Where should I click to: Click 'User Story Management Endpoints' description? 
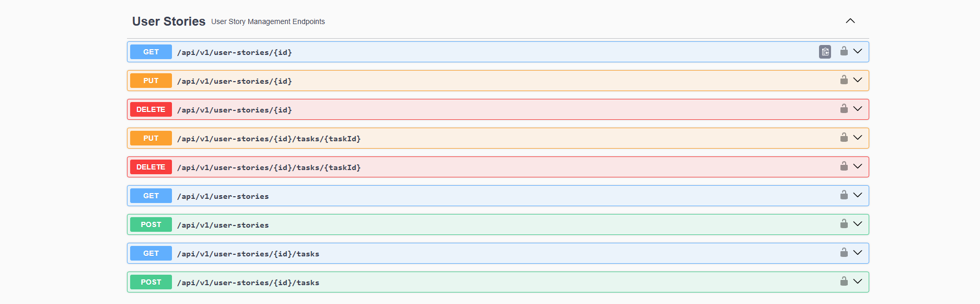pyautogui.click(x=268, y=21)
